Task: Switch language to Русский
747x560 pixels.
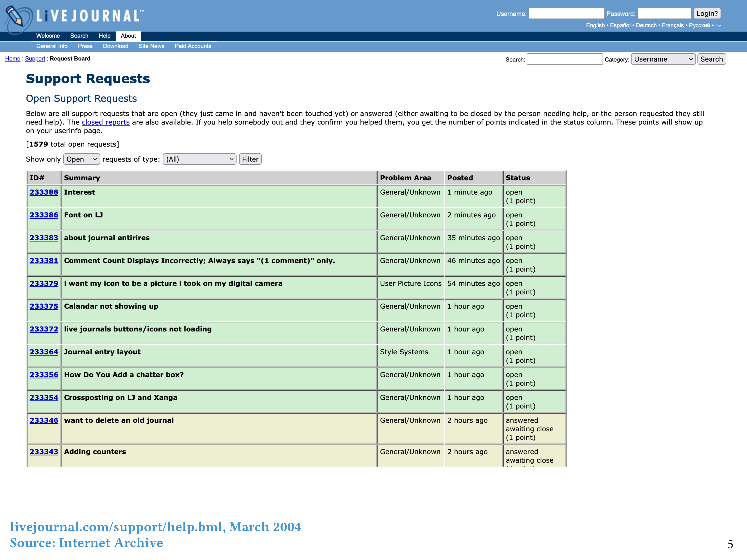Action: [699, 25]
